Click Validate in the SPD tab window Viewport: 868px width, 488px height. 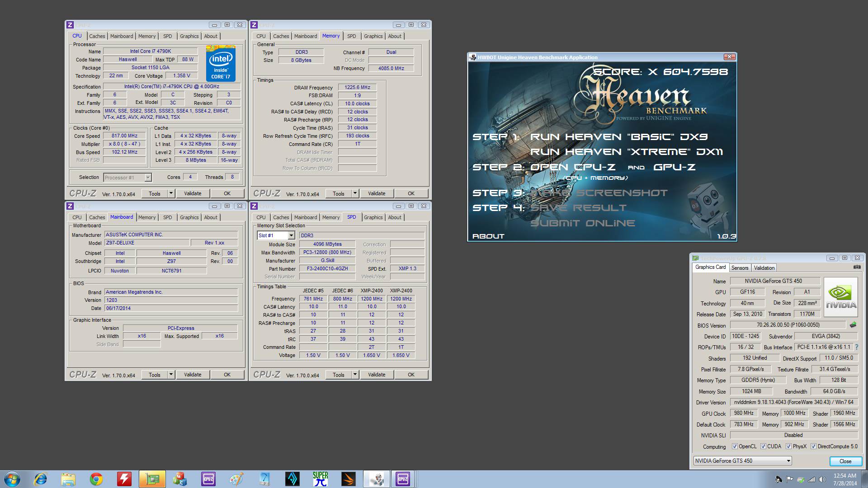click(377, 375)
